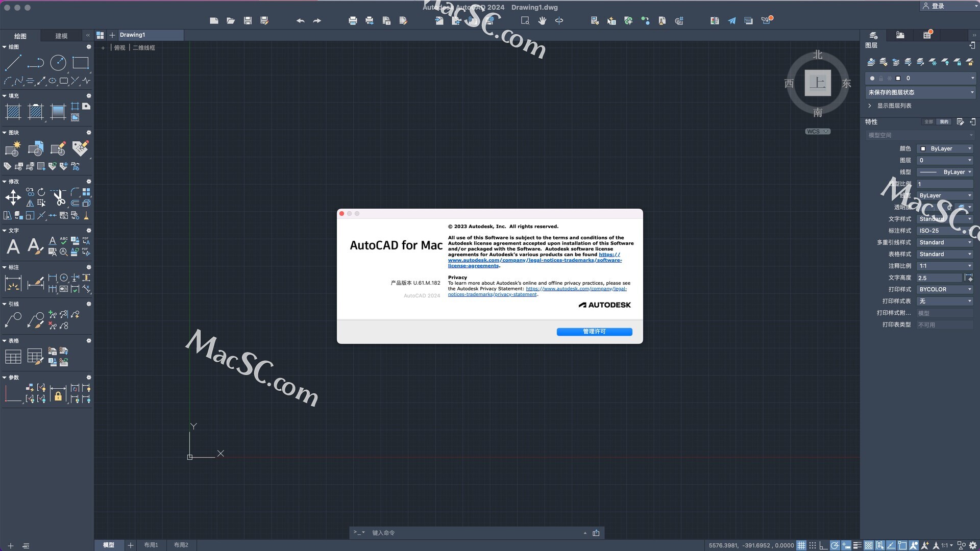Click the 二维线框 visual style label
The width and height of the screenshot is (980, 551).
pyautogui.click(x=144, y=47)
